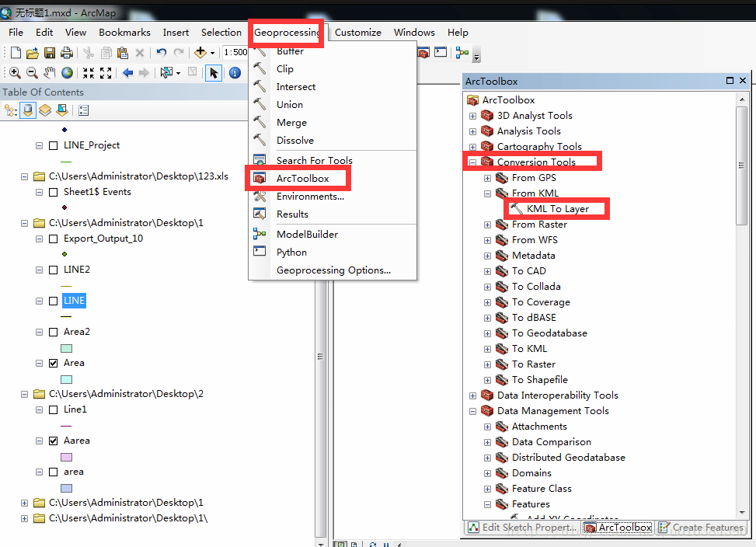Click the Aarea layer pink swatch

67,458
